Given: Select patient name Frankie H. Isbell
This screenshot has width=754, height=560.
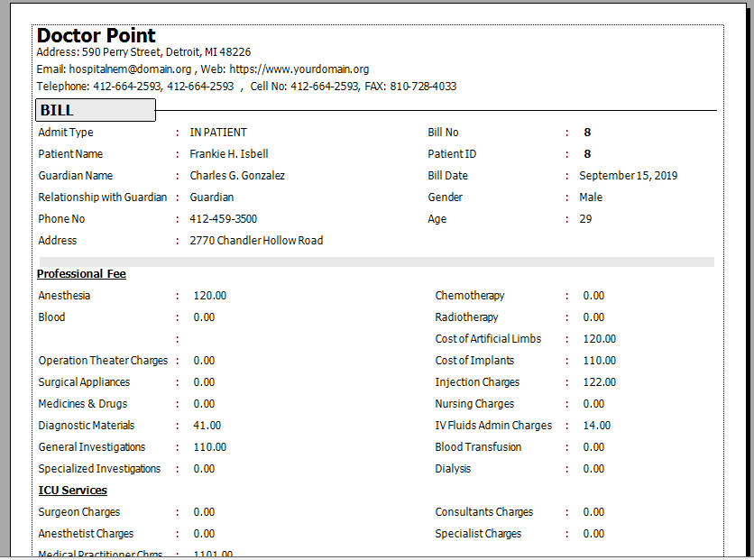Looking at the screenshot, I should [229, 154].
